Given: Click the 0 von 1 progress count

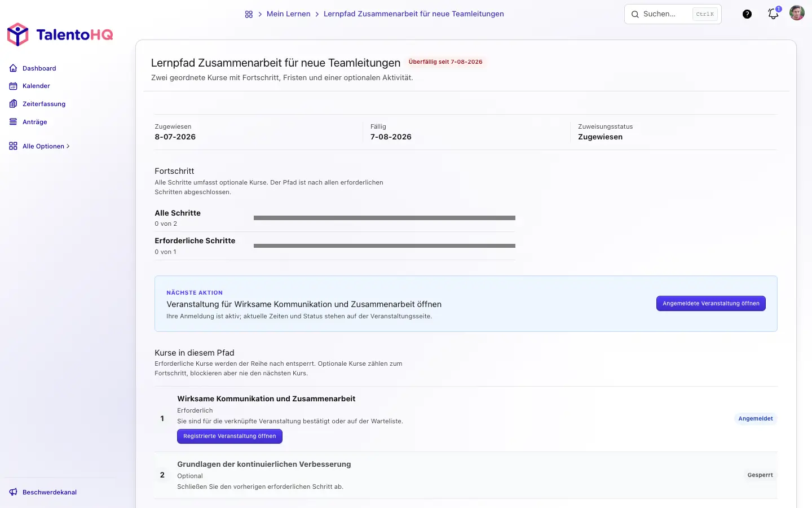Looking at the screenshot, I should click(x=165, y=252).
